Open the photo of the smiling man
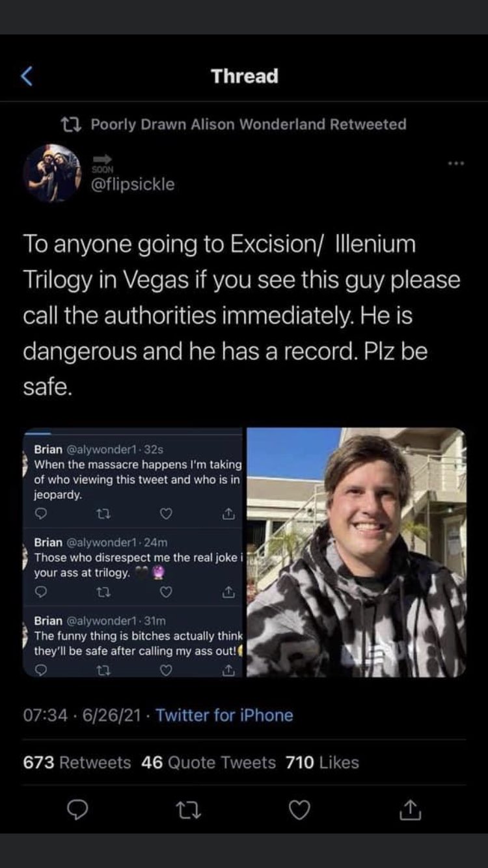Image resolution: width=488 pixels, height=868 pixels. pyautogui.click(x=357, y=552)
